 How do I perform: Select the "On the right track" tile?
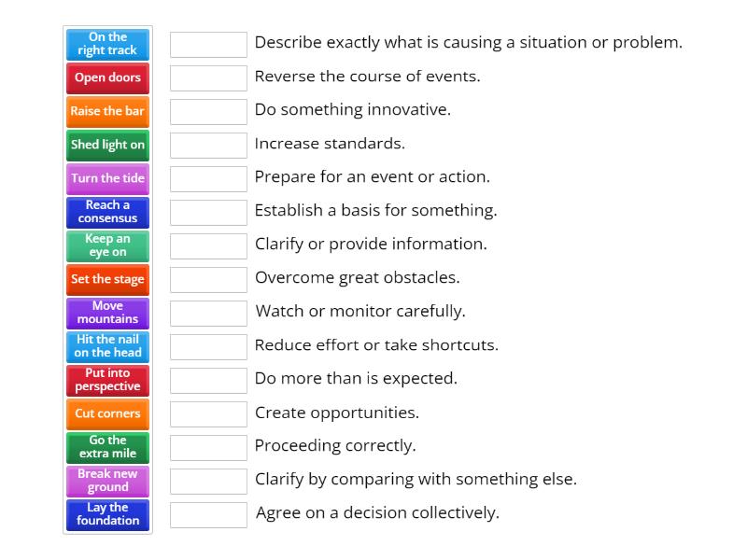click(x=107, y=44)
